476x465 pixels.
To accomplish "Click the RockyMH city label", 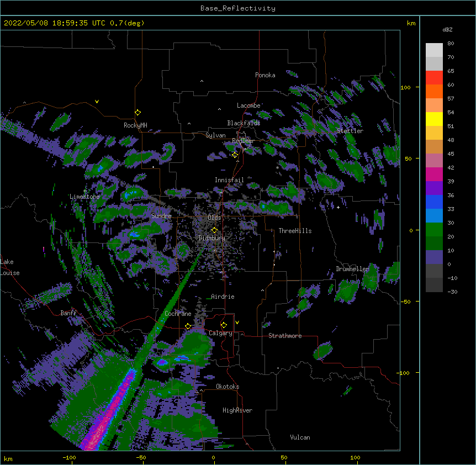I will (x=135, y=125).
